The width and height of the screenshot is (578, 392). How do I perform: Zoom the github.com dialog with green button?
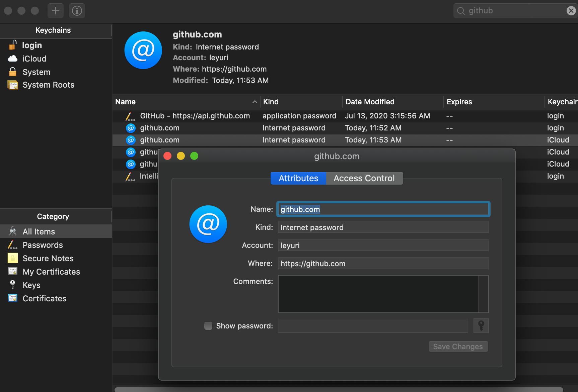(x=194, y=156)
